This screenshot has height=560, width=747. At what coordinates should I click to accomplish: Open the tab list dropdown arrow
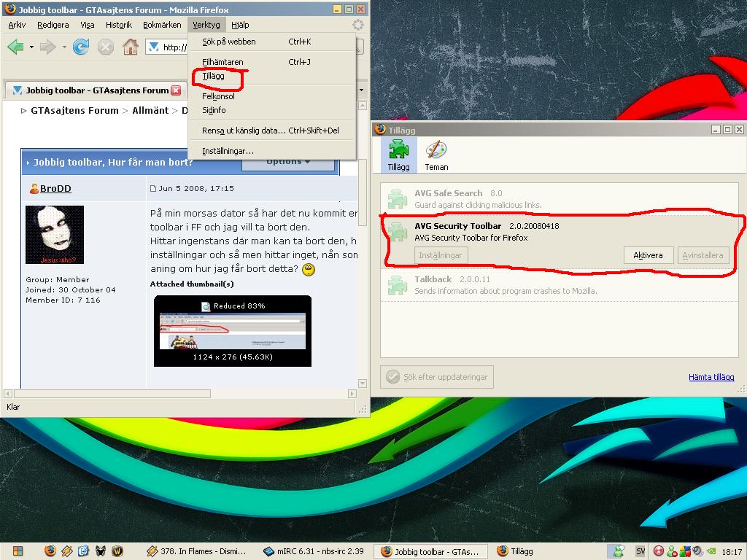362,90
